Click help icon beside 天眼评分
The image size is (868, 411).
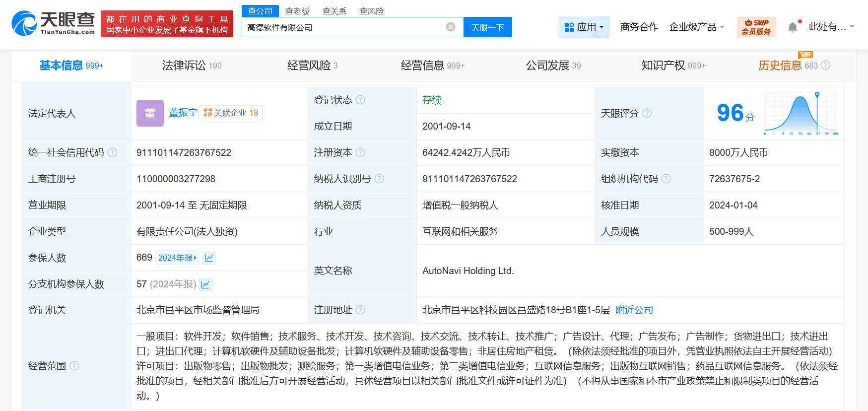(x=647, y=113)
